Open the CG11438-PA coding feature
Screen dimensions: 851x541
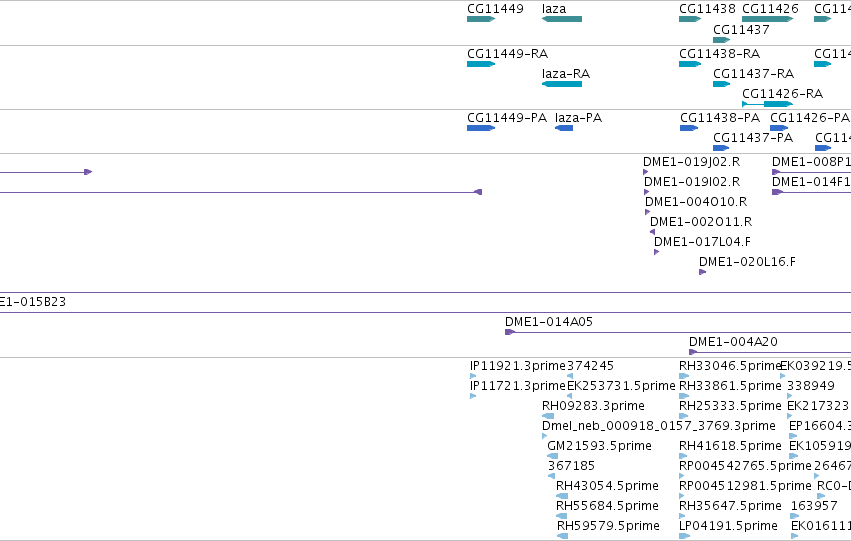click(x=689, y=128)
